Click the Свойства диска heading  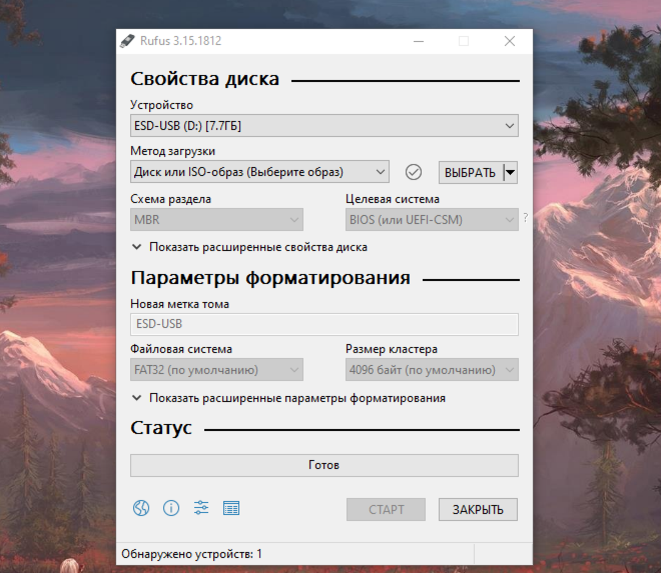[205, 79]
